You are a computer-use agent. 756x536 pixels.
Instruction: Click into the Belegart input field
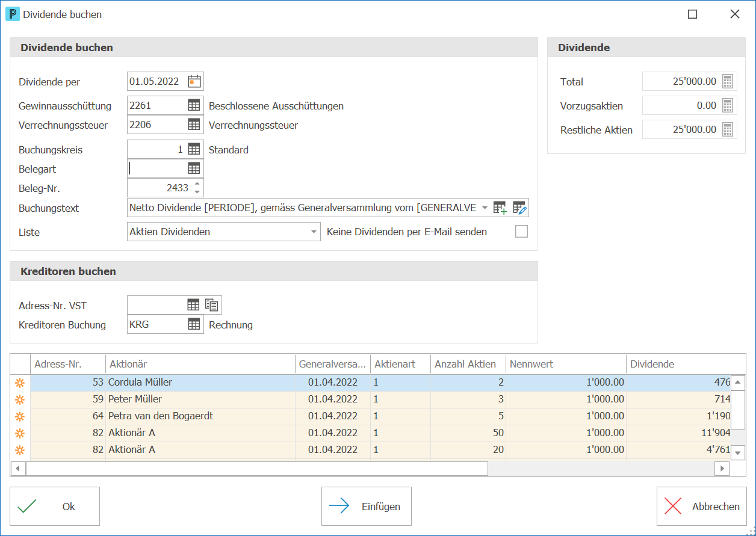157,169
